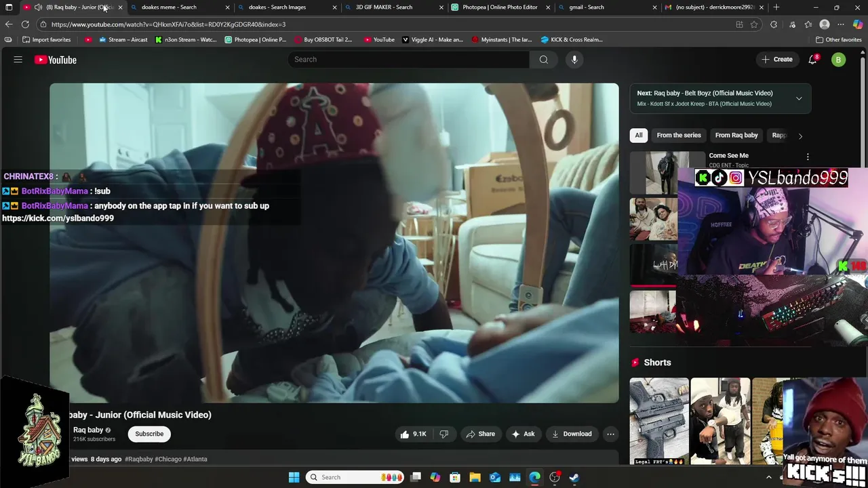Mute the tab audio speaker icon
This screenshot has height=488, width=868.
tap(38, 7)
